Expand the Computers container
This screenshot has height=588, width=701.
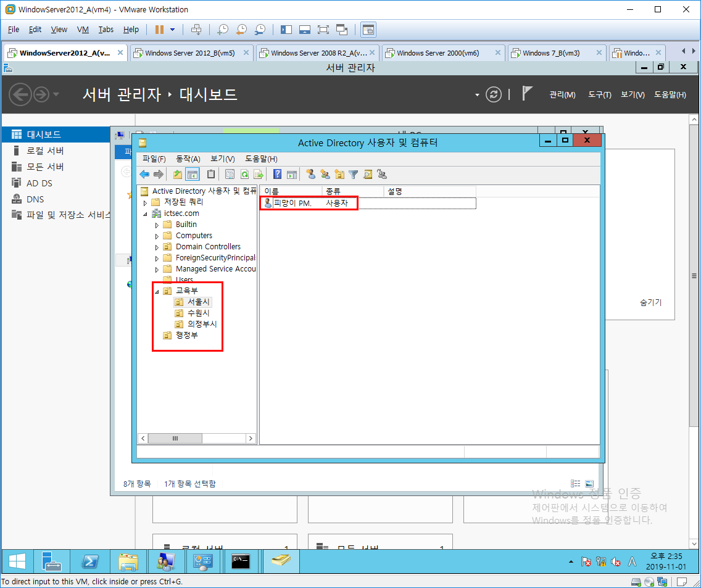(157, 236)
